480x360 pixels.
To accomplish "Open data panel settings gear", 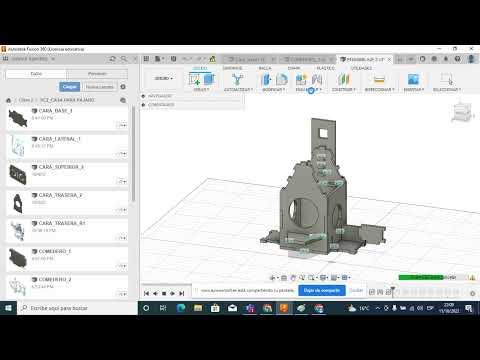I will [x=123, y=87].
